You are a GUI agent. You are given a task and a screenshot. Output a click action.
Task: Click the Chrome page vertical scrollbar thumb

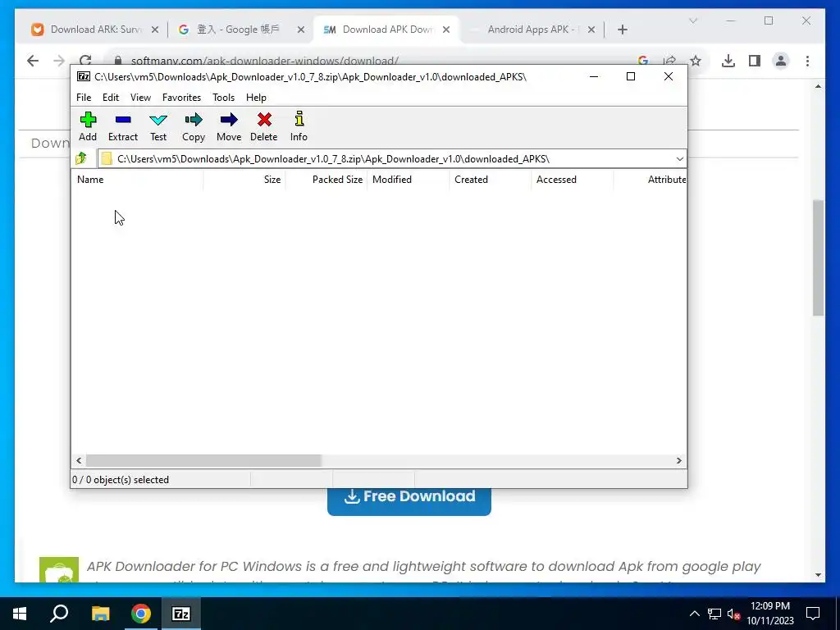818,258
